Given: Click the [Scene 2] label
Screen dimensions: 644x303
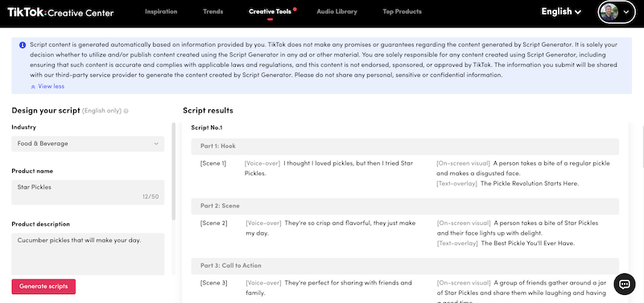Looking at the screenshot, I should (x=213, y=223).
